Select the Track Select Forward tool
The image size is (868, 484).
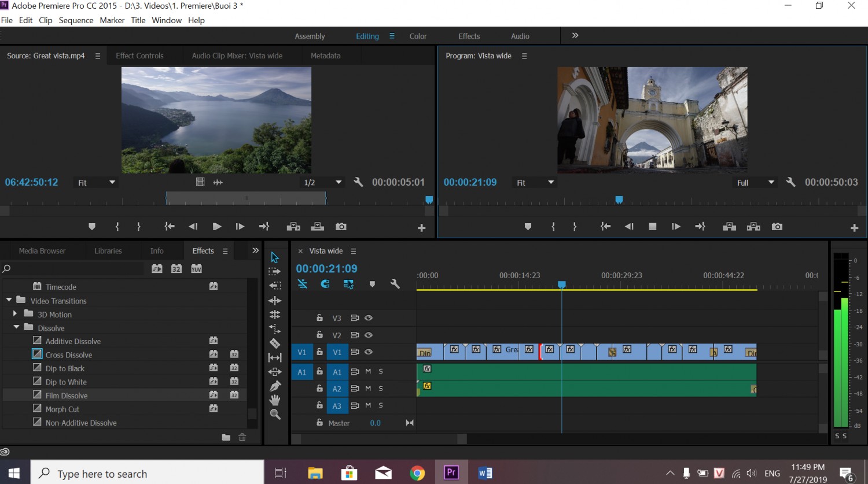click(275, 271)
